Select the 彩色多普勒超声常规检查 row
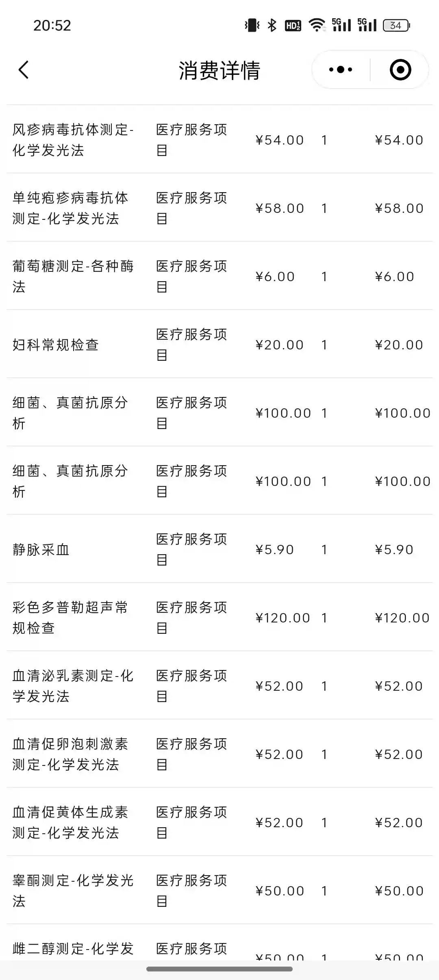Viewport: 439px width, 980px height. tap(70, 618)
